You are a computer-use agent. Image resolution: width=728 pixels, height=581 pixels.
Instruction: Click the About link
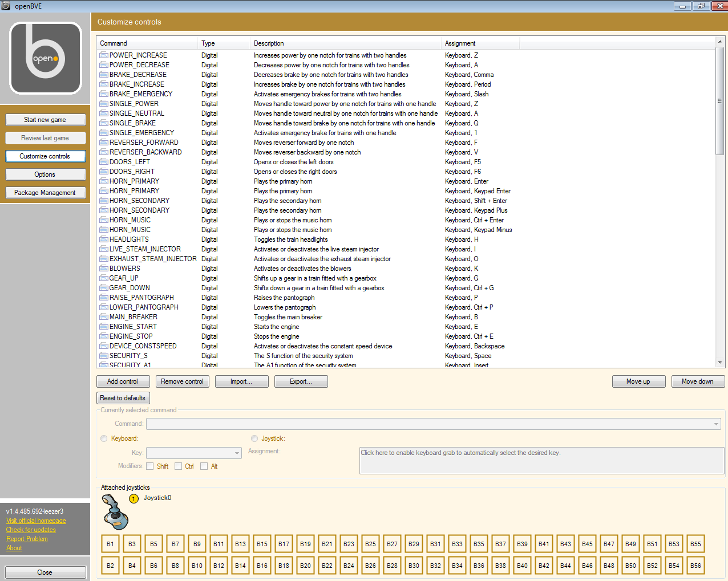click(14, 548)
